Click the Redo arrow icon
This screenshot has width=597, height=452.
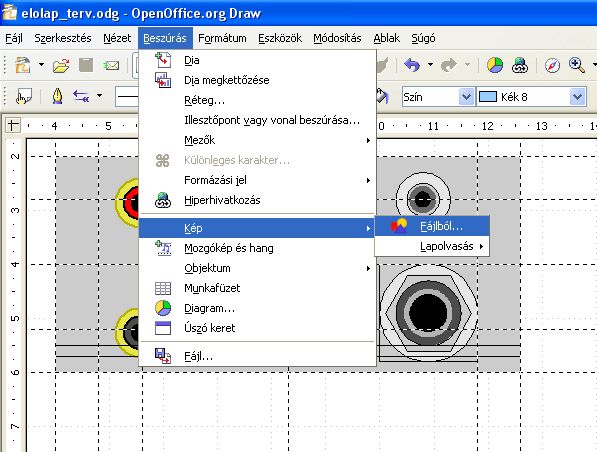(x=449, y=65)
